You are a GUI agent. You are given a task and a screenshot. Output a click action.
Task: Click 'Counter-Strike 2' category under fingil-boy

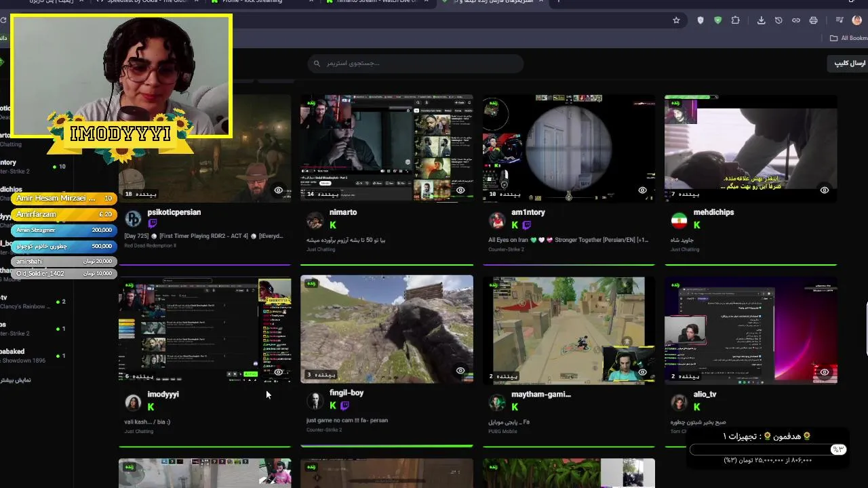325,430
